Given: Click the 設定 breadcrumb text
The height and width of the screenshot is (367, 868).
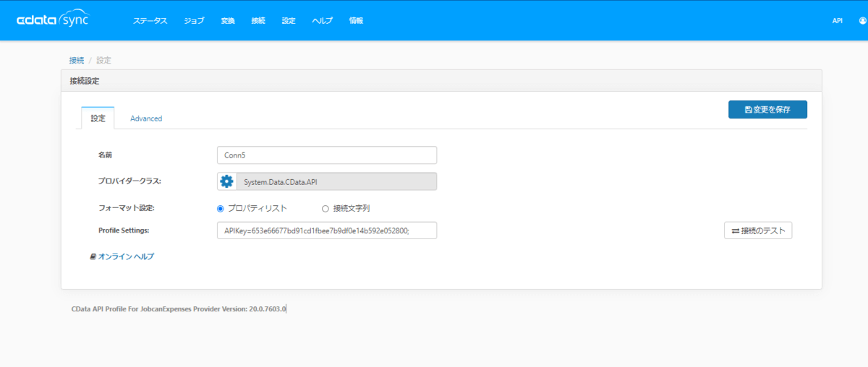Looking at the screenshot, I should (x=103, y=60).
